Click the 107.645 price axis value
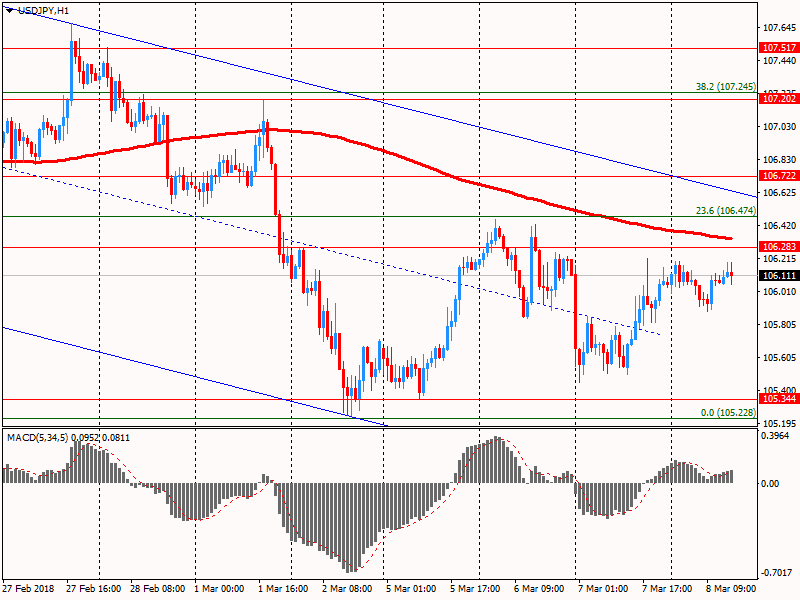The height and width of the screenshot is (600, 800). [779, 28]
